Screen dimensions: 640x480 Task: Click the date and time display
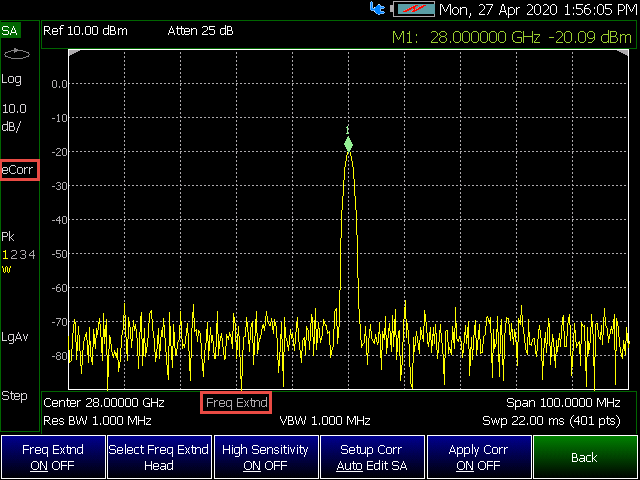tap(538, 10)
